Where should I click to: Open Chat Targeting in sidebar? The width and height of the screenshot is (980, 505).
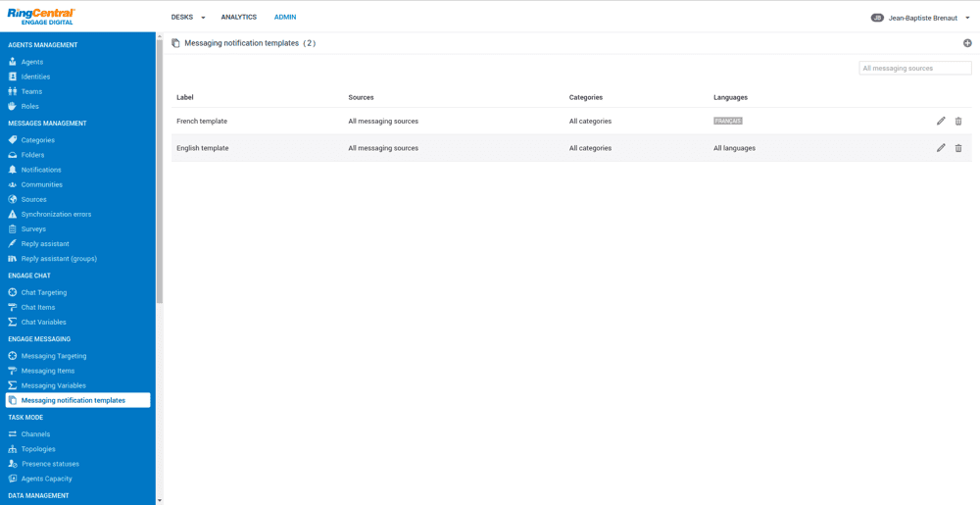coord(44,292)
